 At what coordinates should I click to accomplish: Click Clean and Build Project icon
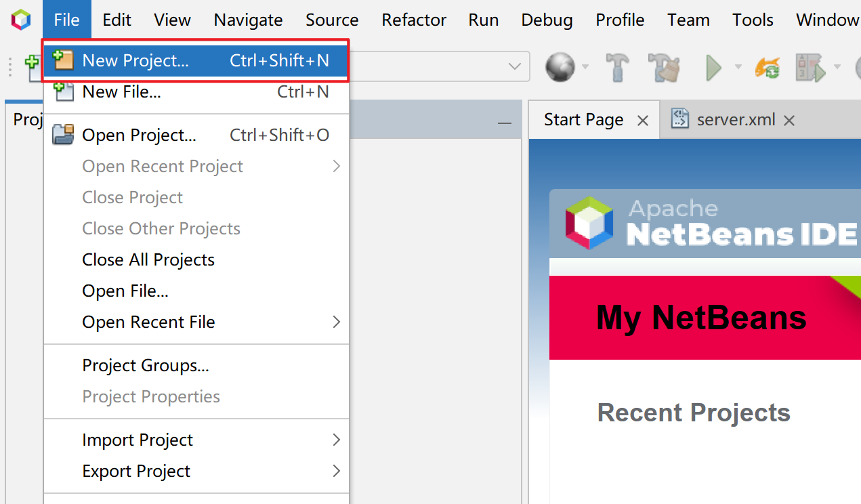663,67
